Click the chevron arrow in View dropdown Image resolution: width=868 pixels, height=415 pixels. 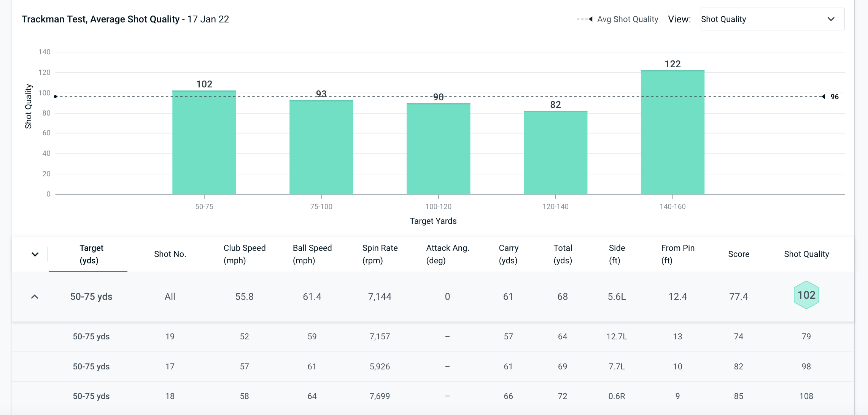pyautogui.click(x=831, y=19)
